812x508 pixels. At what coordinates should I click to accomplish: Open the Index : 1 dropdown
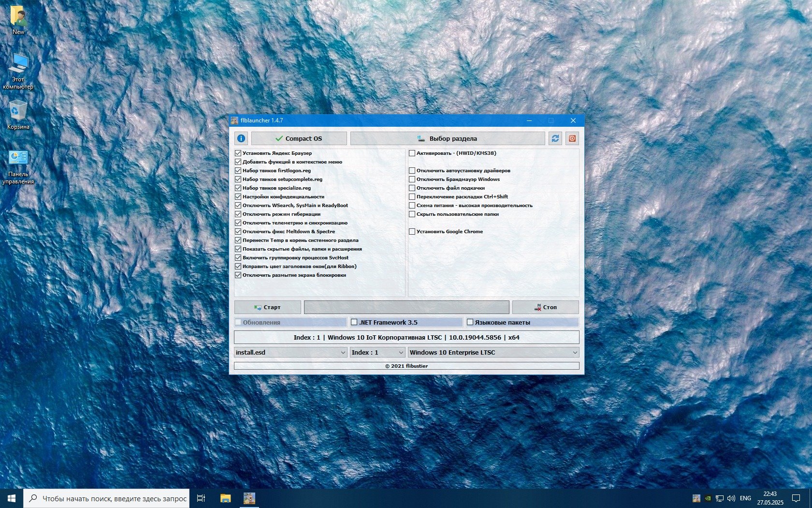(377, 353)
